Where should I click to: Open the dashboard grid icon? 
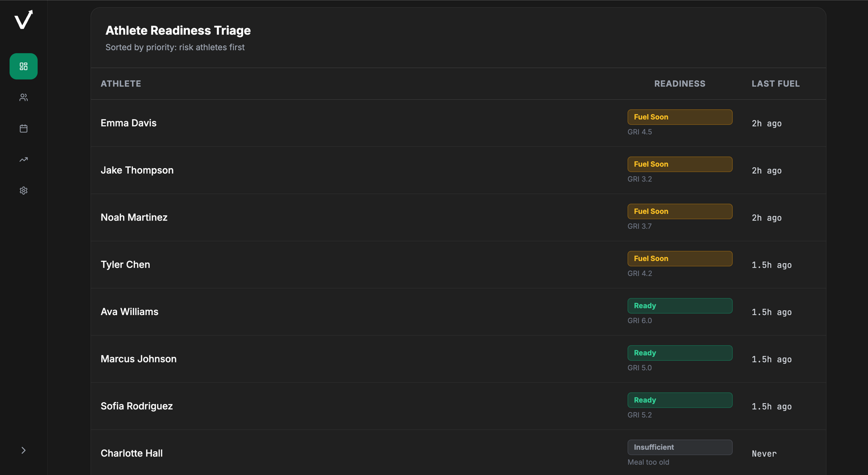pos(24,66)
